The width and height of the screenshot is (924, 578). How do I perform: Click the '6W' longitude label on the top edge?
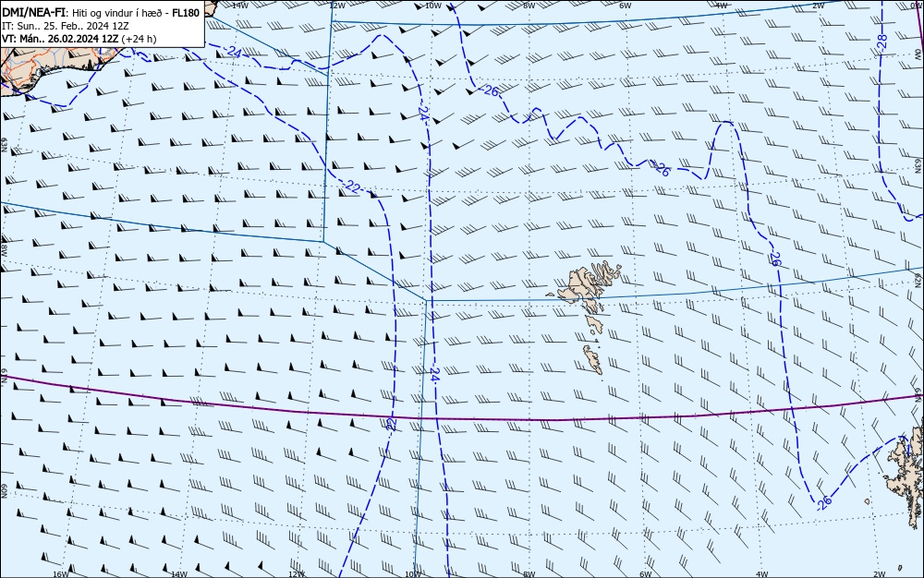[626, 6]
